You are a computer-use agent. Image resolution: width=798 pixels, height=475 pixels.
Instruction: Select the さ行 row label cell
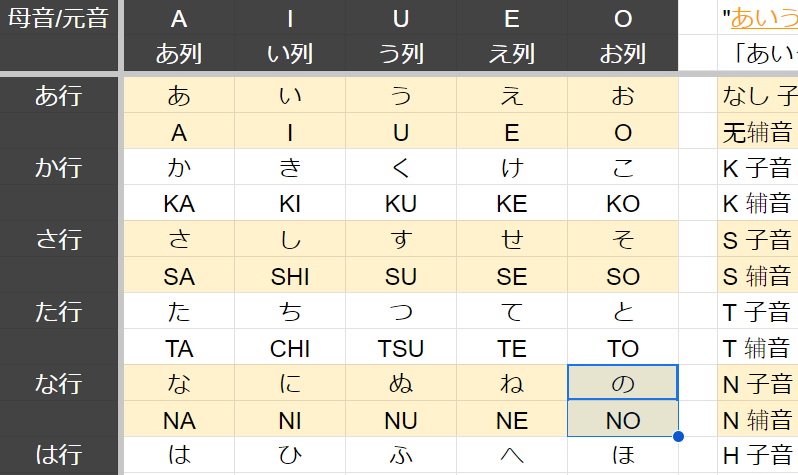(58, 240)
